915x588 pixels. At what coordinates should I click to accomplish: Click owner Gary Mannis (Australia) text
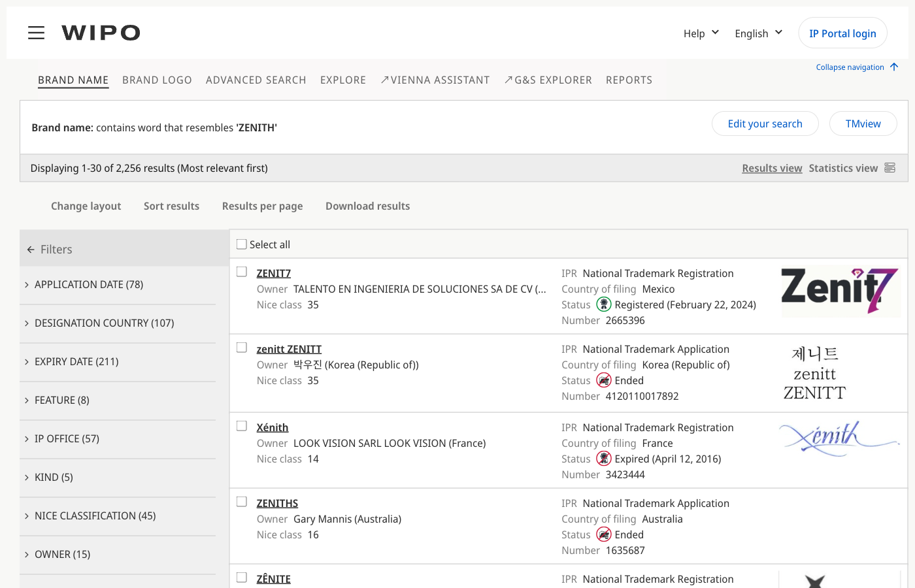tap(347, 519)
